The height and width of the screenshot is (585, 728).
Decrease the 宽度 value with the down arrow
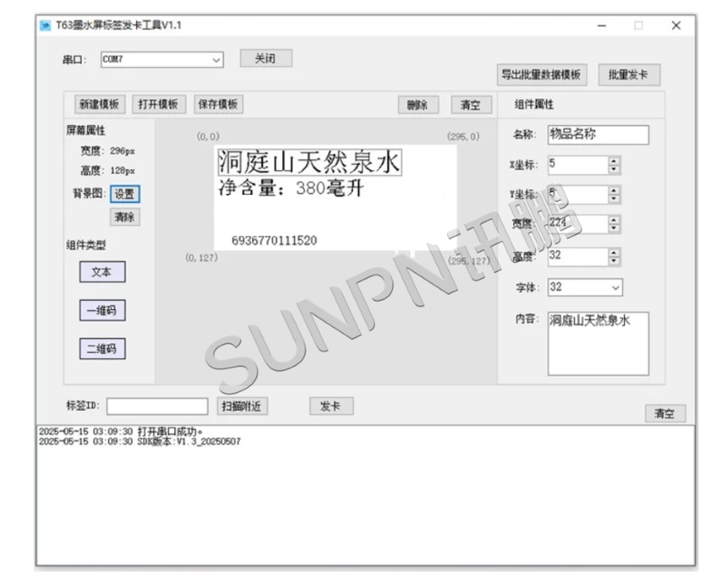click(x=614, y=229)
